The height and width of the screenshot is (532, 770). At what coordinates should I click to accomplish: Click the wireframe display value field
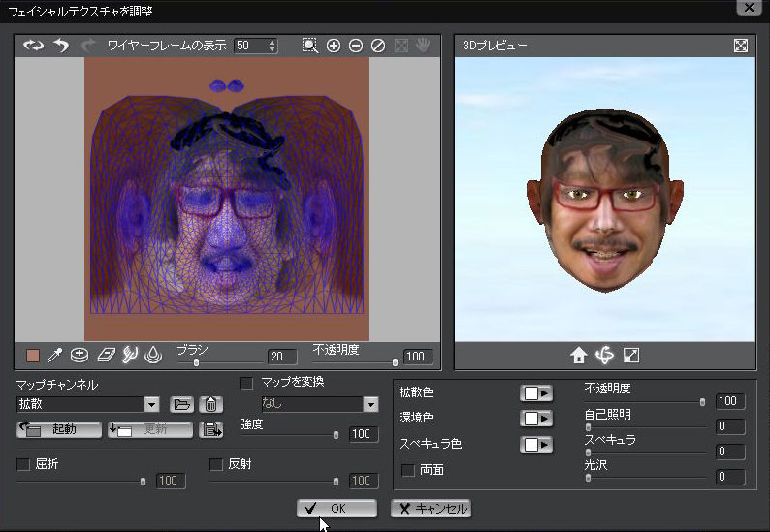coord(249,46)
